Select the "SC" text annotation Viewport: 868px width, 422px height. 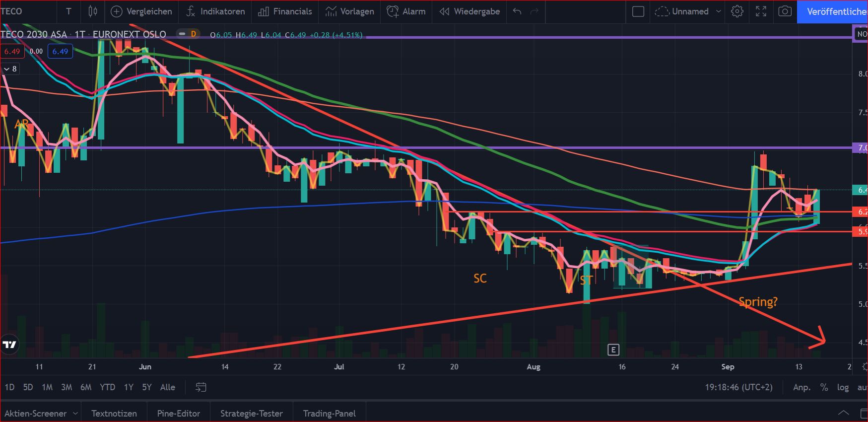pos(480,279)
